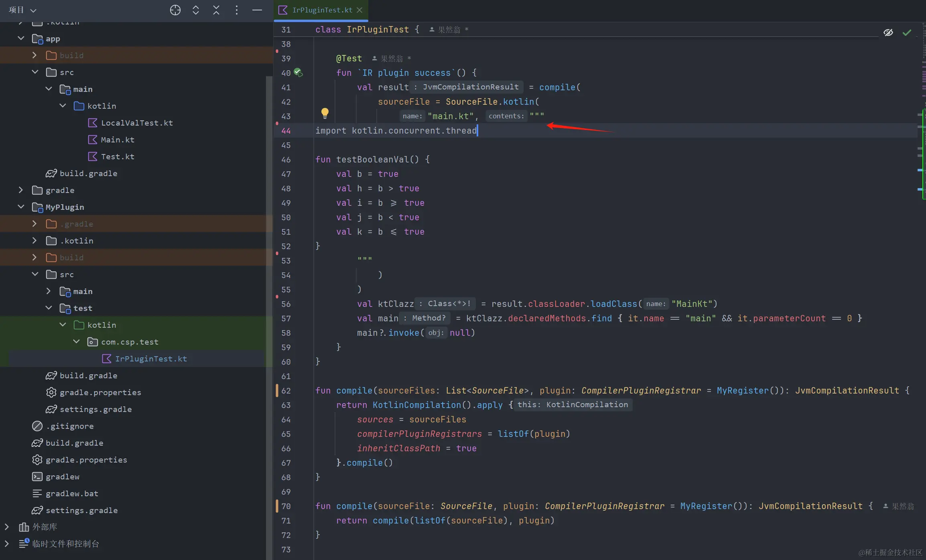
Task: Click the run test gutter icon
Action: 298,73
